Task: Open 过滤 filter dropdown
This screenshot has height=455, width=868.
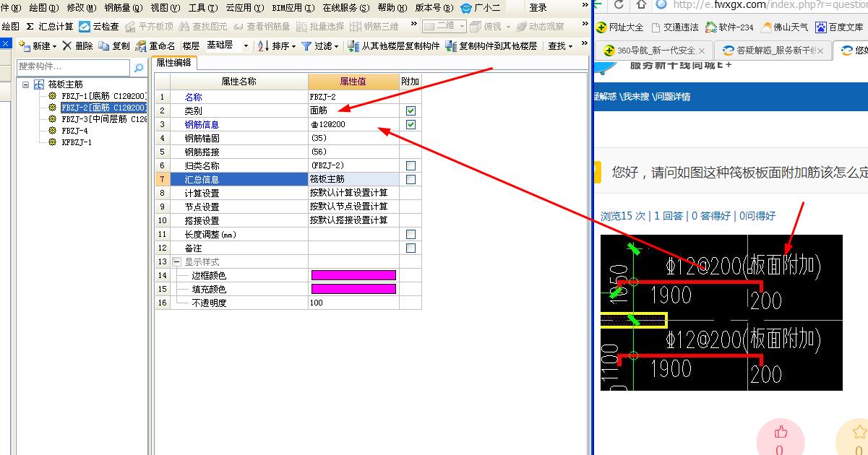Action: pyautogui.click(x=320, y=45)
